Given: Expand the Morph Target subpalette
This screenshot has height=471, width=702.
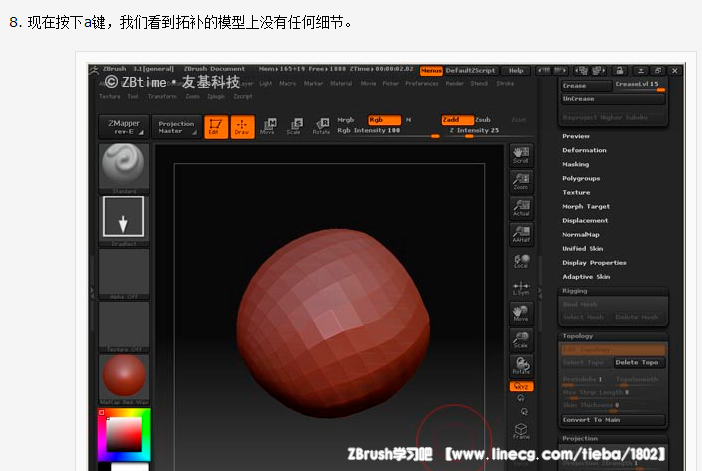Looking at the screenshot, I should click(586, 206).
